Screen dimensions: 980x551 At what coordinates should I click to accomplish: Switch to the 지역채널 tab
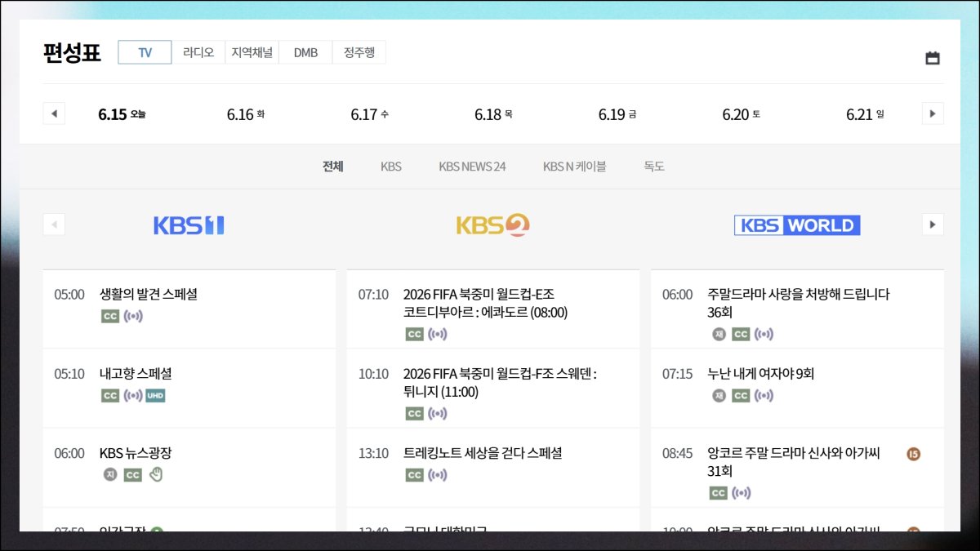[252, 52]
